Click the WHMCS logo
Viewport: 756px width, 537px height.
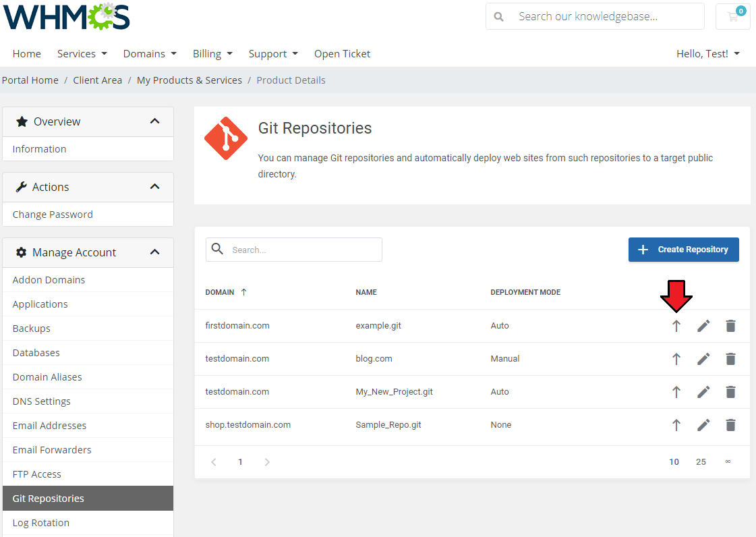[x=67, y=16]
